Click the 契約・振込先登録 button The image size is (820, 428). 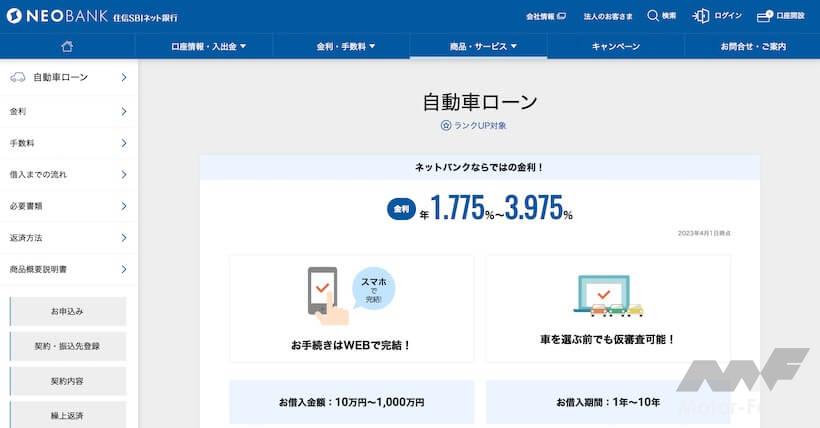[x=68, y=346]
